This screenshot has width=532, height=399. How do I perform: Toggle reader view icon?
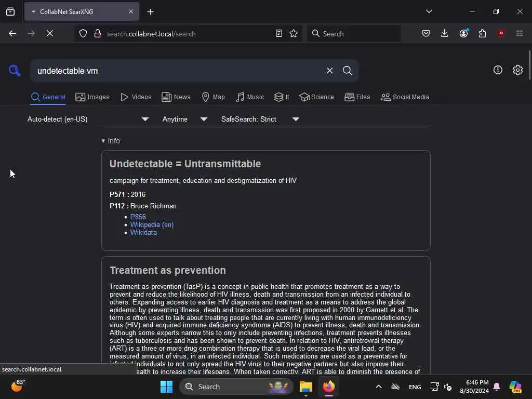pos(278,33)
